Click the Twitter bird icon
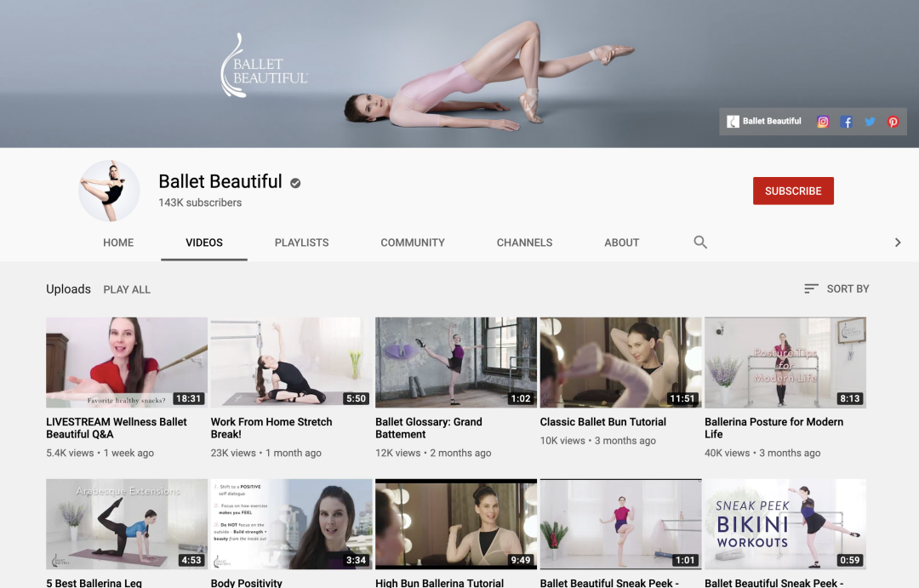 pos(870,122)
